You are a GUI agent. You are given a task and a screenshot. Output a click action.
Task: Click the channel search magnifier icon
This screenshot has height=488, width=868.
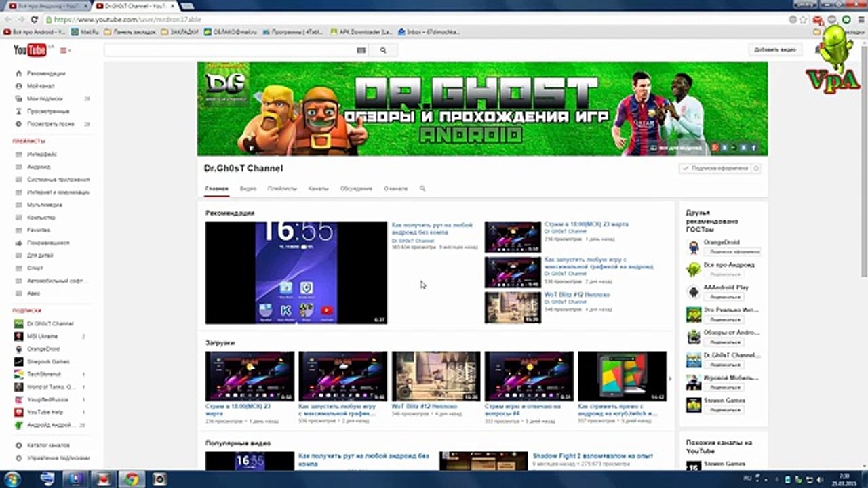(x=422, y=188)
